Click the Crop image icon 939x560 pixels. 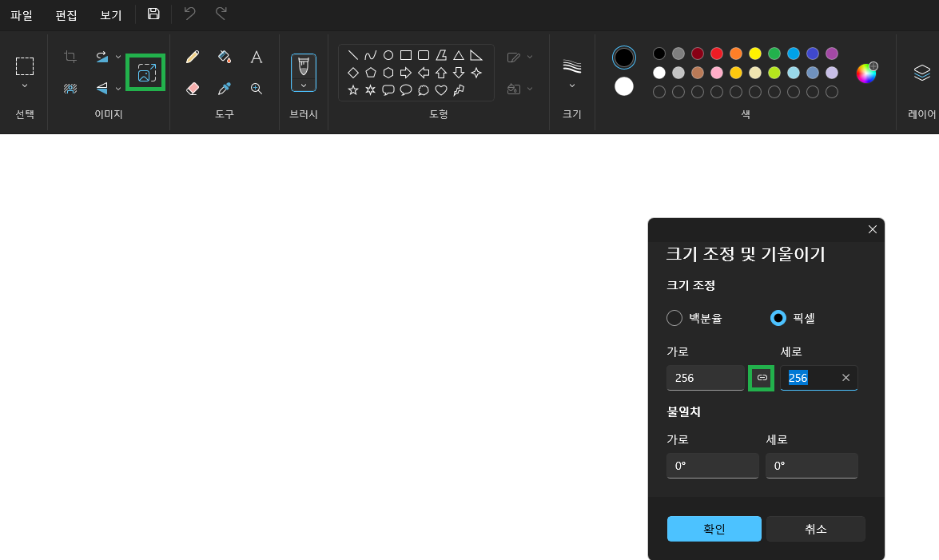click(70, 57)
